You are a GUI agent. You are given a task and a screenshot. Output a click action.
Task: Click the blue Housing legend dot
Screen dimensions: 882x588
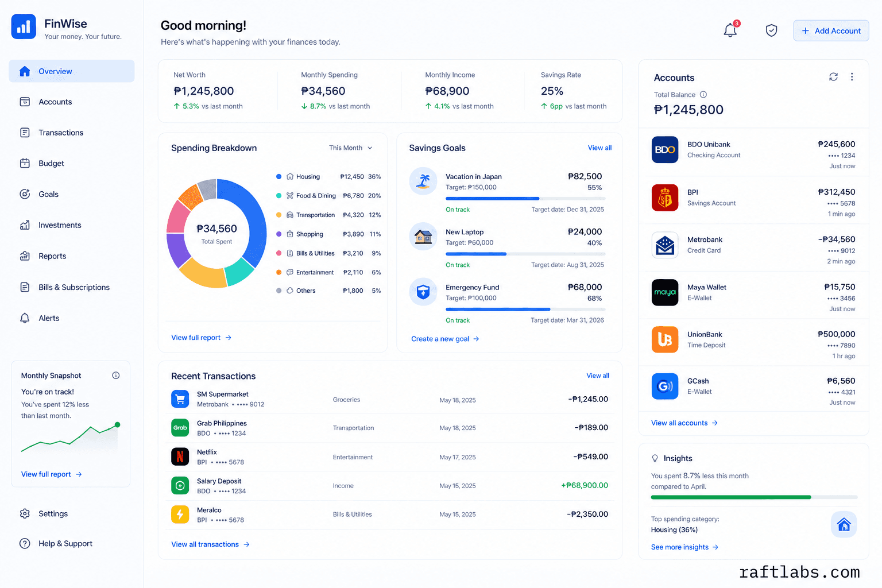278,177
